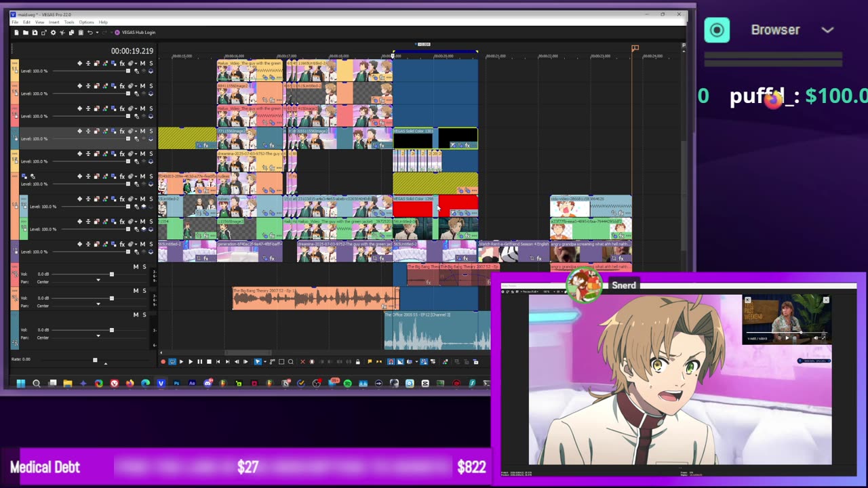868x488 pixels.
Task: Go to start of project
Action: click(x=218, y=362)
